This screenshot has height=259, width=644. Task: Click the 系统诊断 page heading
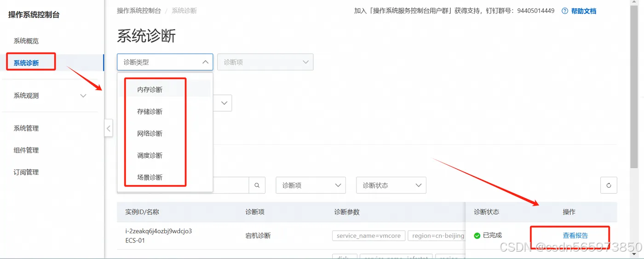pos(146,36)
